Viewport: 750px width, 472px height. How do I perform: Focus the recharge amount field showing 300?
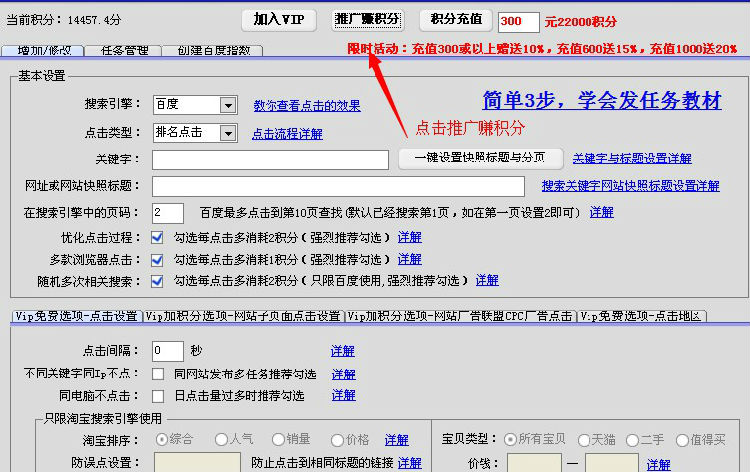[x=519, y=21]
